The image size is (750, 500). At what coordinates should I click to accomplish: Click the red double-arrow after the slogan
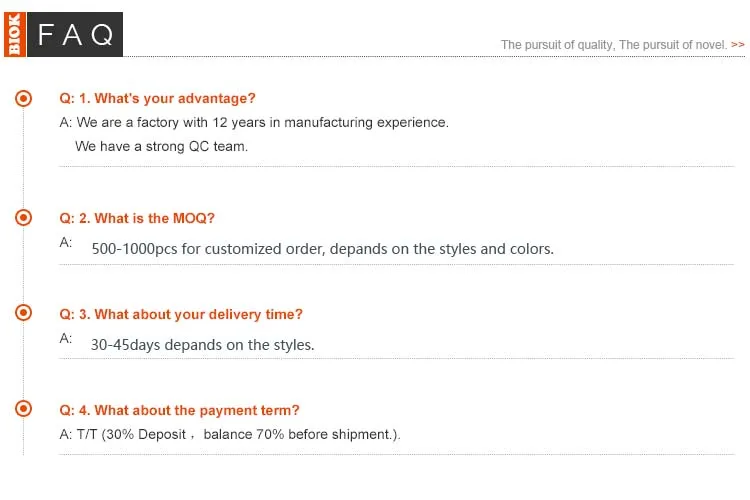[x=738, y=45]
